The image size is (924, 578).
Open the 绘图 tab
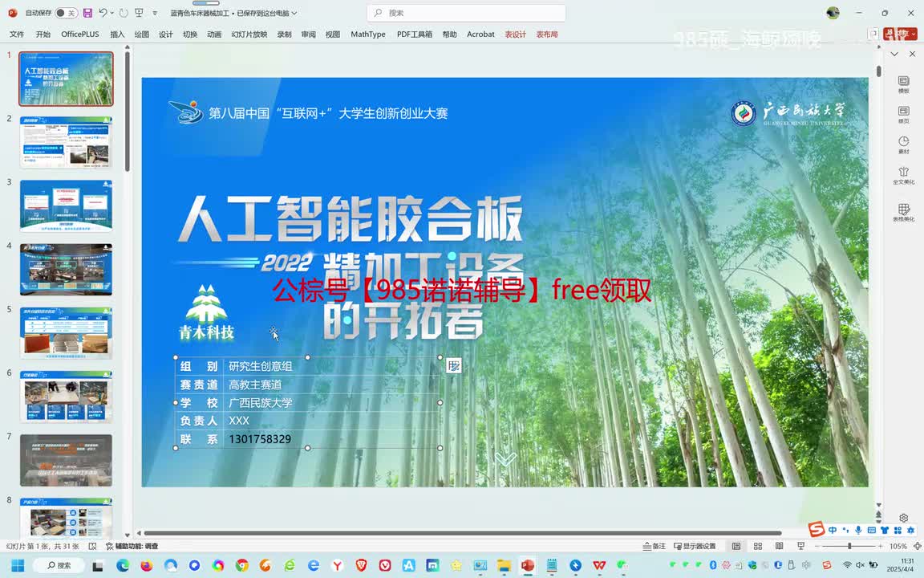pos(141,35)
